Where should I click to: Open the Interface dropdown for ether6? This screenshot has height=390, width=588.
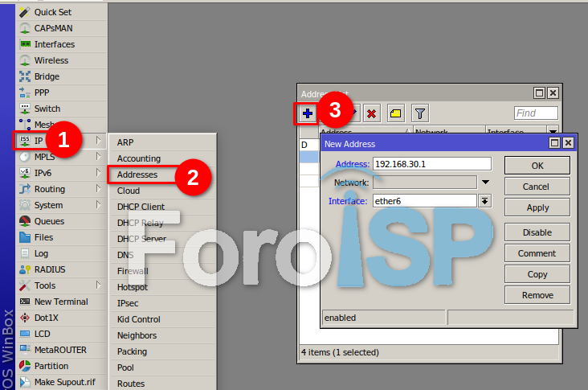coord(484,201)
